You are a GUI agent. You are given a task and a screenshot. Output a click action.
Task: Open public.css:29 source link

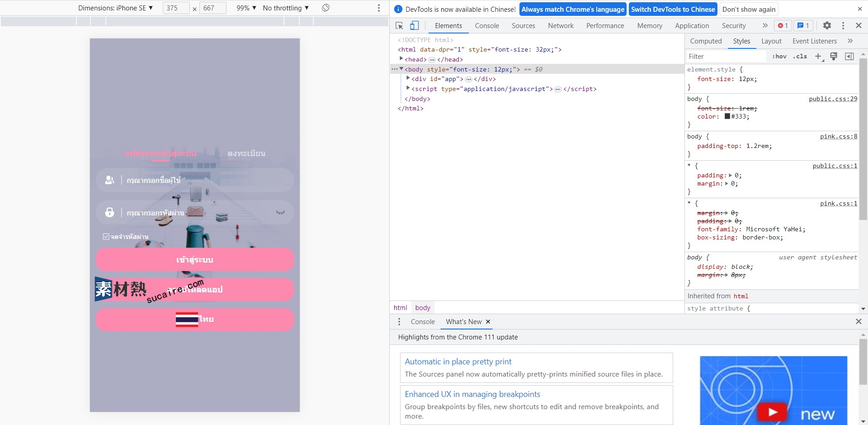pyautogui.click(x=833, y=99)
